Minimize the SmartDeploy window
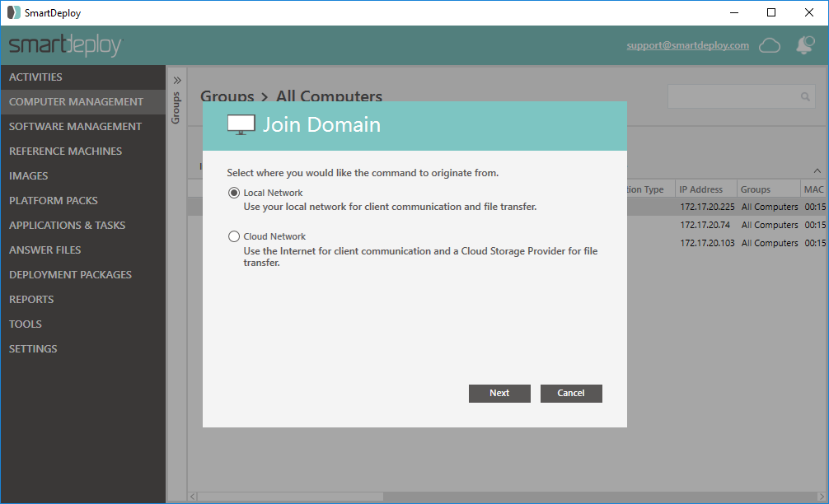The height and width of the screenshot is (504, 829). tap(734, 12)
